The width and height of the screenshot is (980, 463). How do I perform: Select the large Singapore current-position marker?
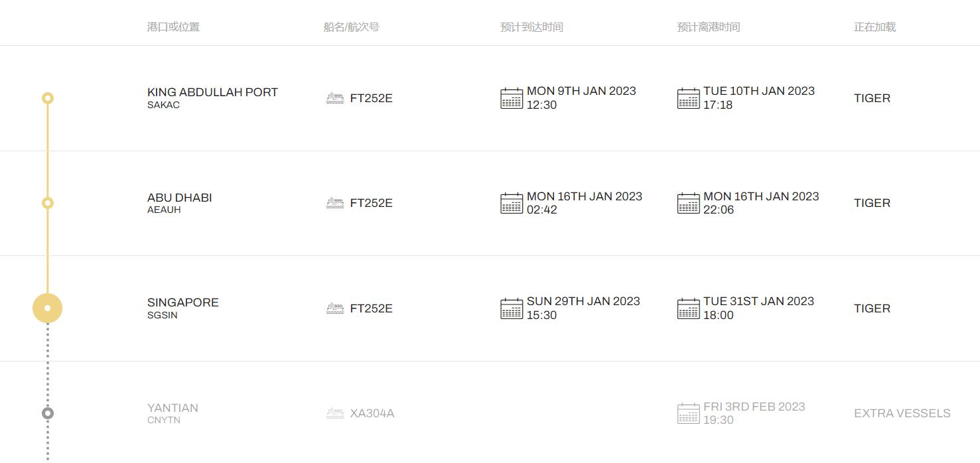point(47,308)
